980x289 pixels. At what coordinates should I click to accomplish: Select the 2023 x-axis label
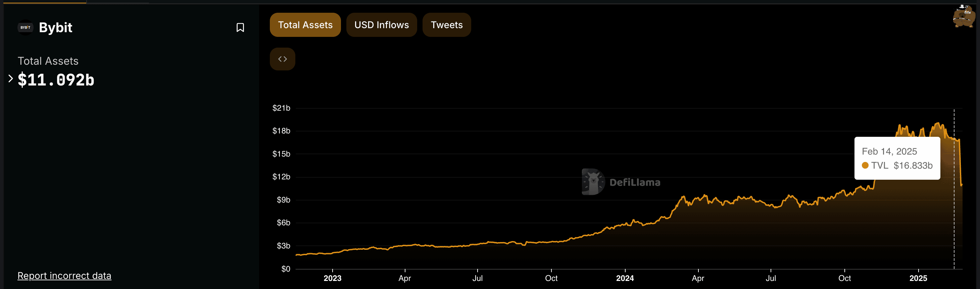tap(332, 278)
